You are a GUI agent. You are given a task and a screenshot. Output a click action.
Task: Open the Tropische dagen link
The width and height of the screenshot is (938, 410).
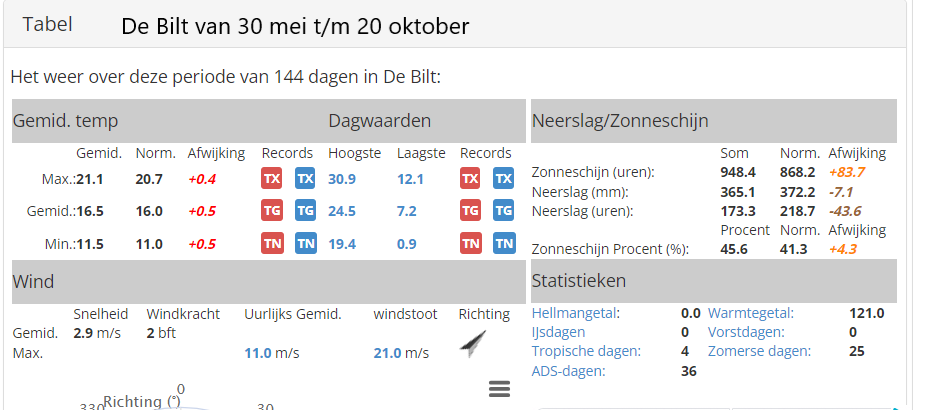pyautogui.click(x=586, y=351)
